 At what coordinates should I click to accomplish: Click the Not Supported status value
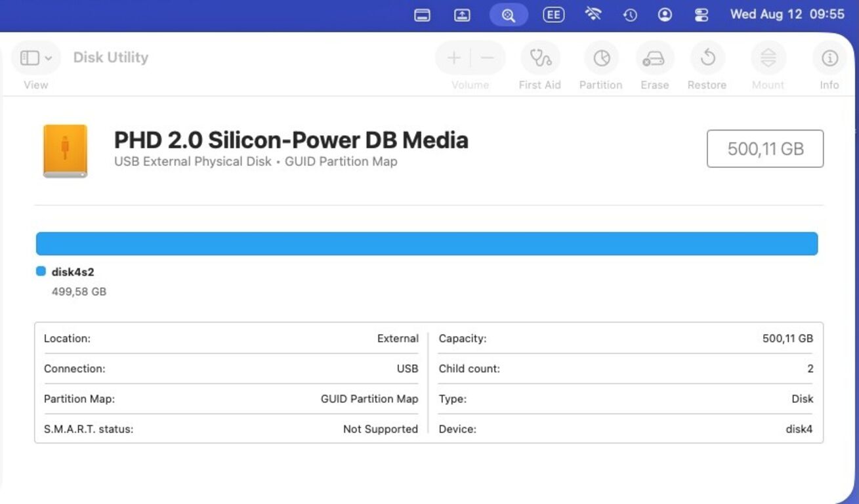click(x=381, y=429)
